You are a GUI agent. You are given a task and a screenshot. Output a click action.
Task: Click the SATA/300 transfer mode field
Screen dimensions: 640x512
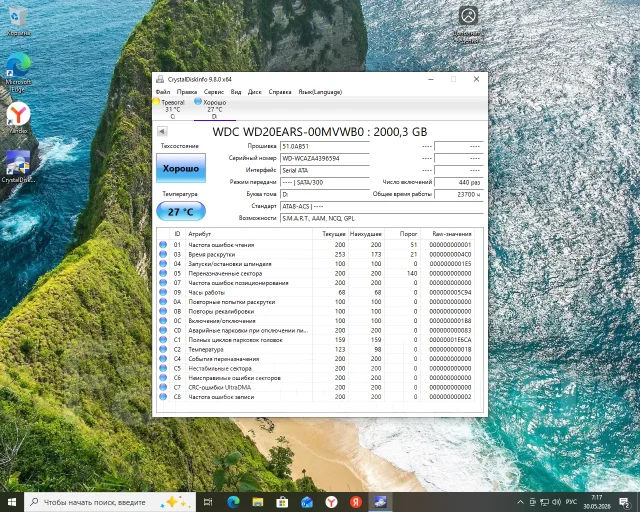tap(324, 183)
